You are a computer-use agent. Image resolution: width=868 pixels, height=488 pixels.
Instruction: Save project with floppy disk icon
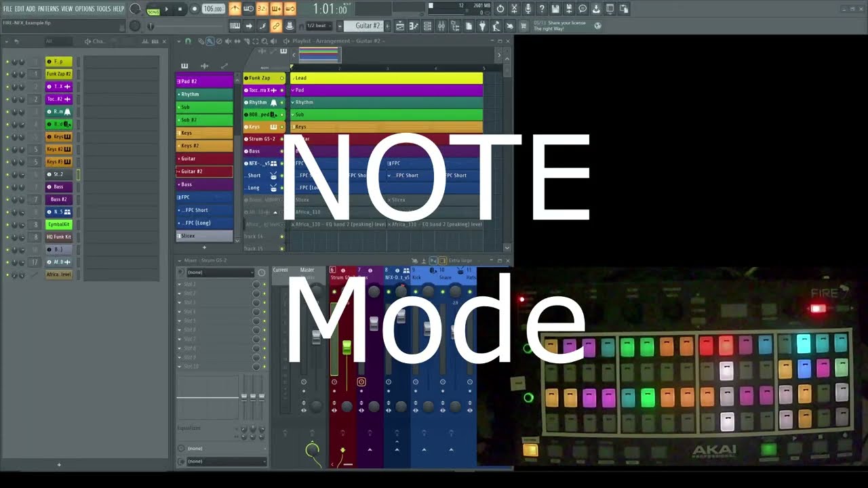pos(555,9)
